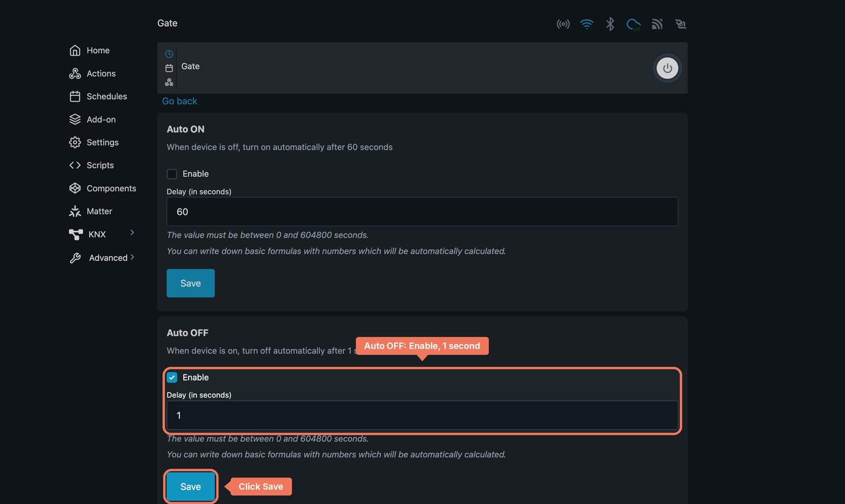This screenshot has height=504, width=845.
Task: Click the Auto OFF delay field showing 1
Action: click(x=422, y=415)
